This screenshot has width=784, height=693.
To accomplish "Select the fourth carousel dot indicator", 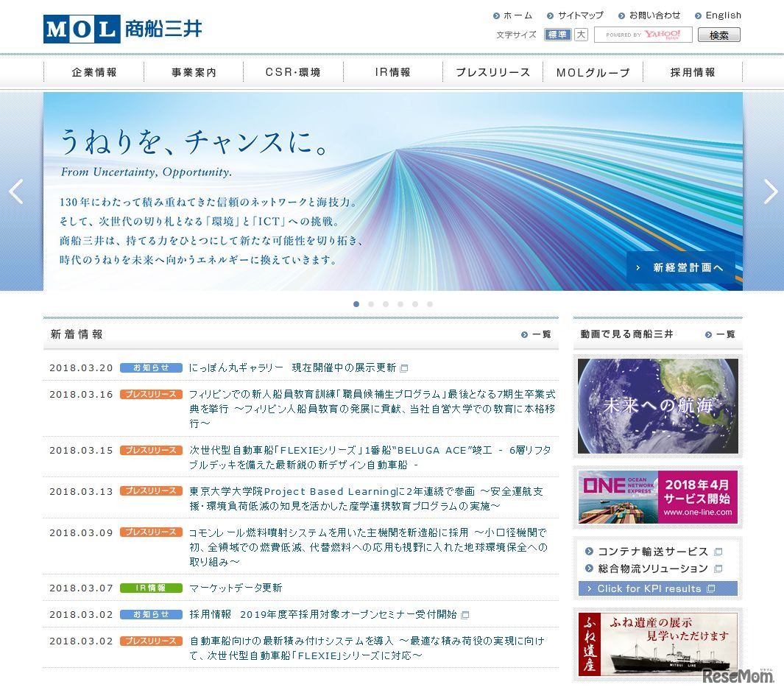I will [400, 304].
